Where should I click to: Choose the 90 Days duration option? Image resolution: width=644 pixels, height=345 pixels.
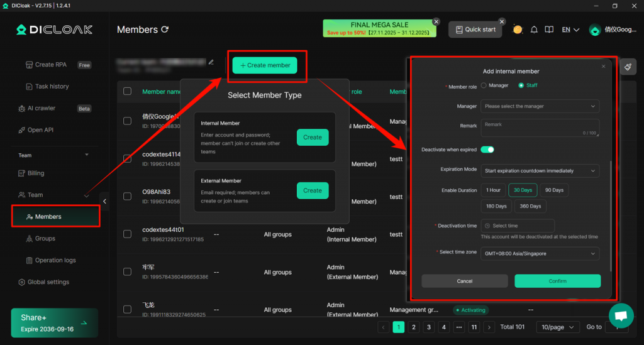coord(554,190)
